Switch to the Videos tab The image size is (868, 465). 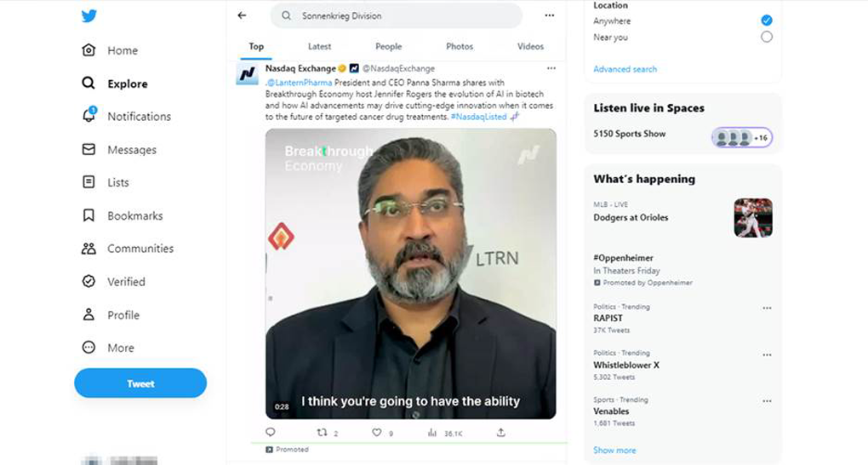pyautogui.click(x=530, y=47)
